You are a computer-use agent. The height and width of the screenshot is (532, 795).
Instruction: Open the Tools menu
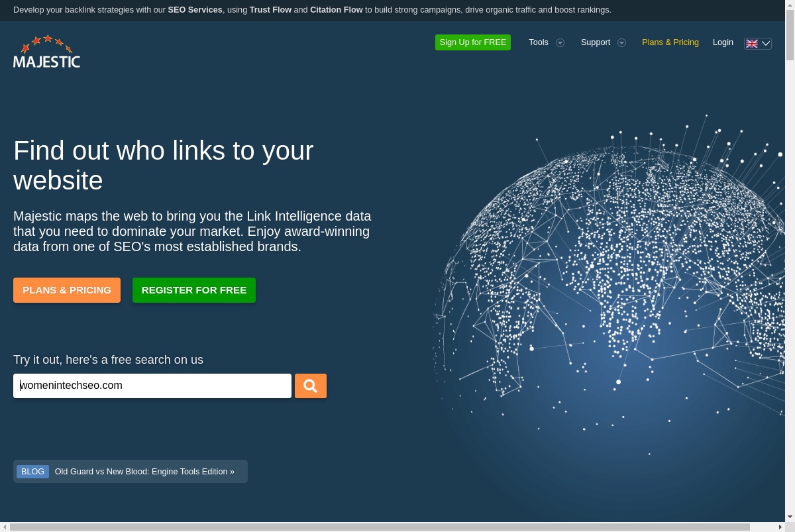[539, 42]
